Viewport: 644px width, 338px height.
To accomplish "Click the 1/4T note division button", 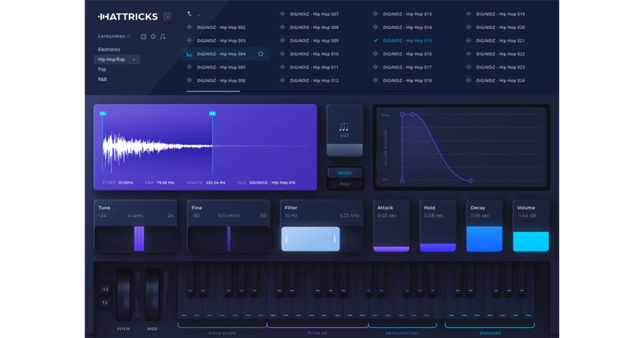I will [x=344, y=130].
